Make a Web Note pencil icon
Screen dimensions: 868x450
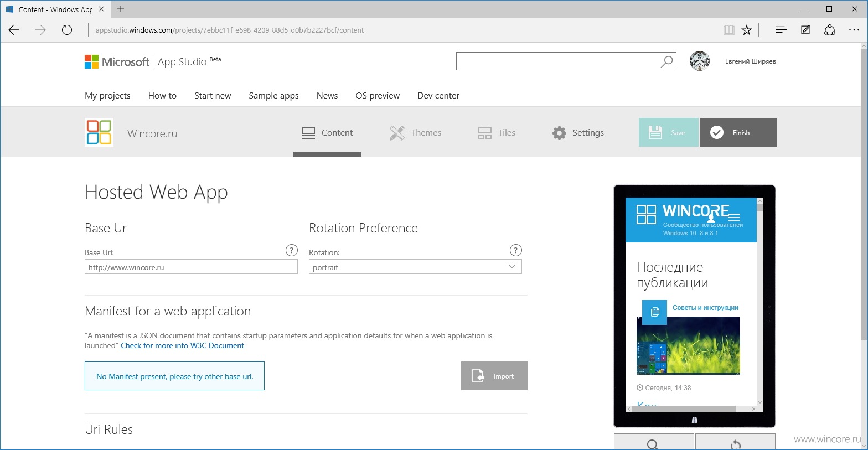pyautogui.click(x=805, y=30)
